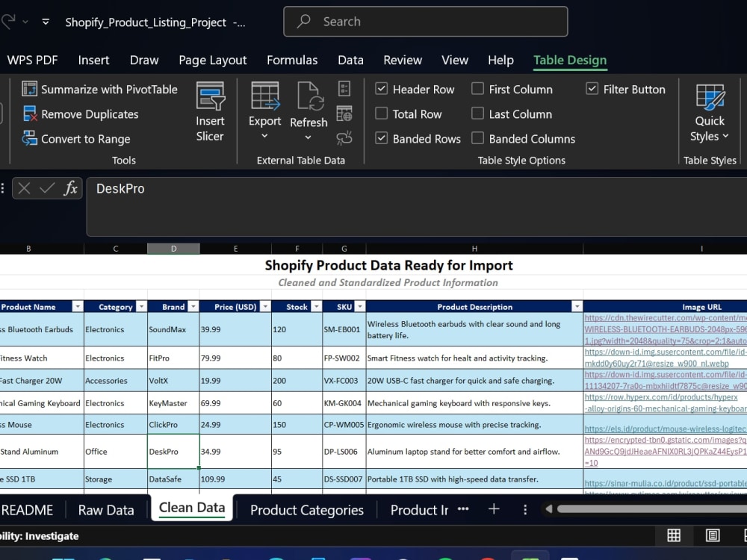
Task: Open the Page Layout tab
Action: (x=212, y=60)
